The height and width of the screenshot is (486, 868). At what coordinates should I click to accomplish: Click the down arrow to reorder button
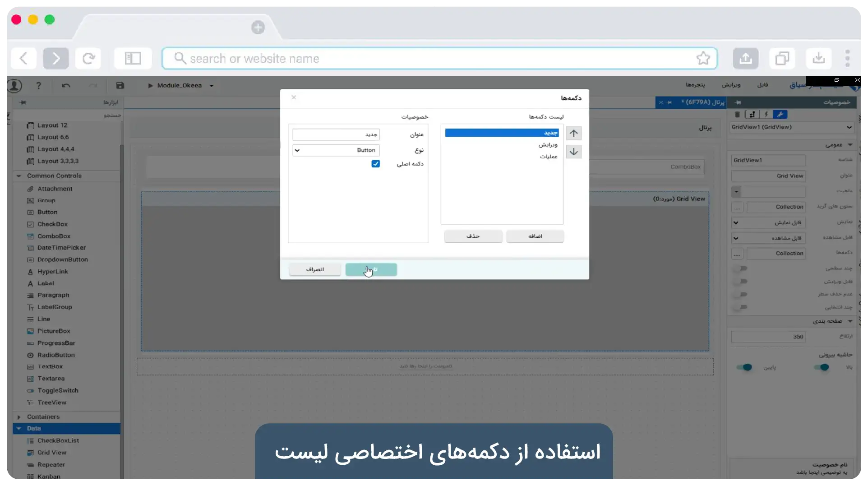[x=573, y=152]
